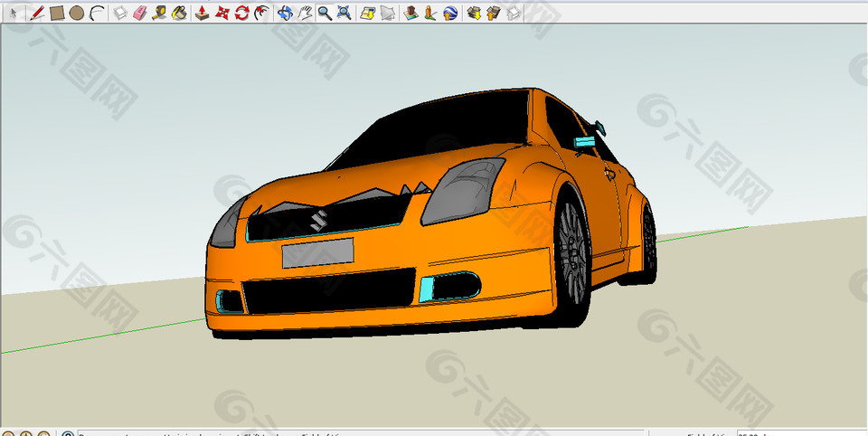The image size is (868, 436).
Task: Click the Make Component icon
Action: click(x=120, y=13)
